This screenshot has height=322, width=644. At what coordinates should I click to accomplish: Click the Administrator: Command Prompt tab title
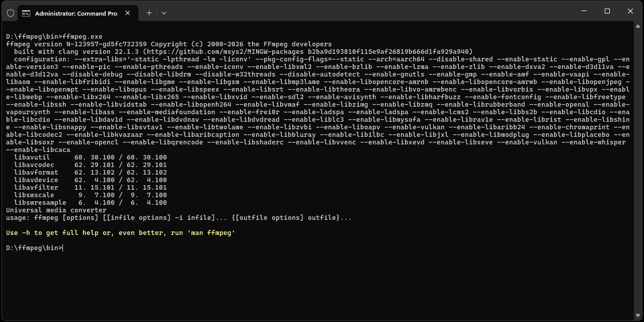(x=75, y=13)
